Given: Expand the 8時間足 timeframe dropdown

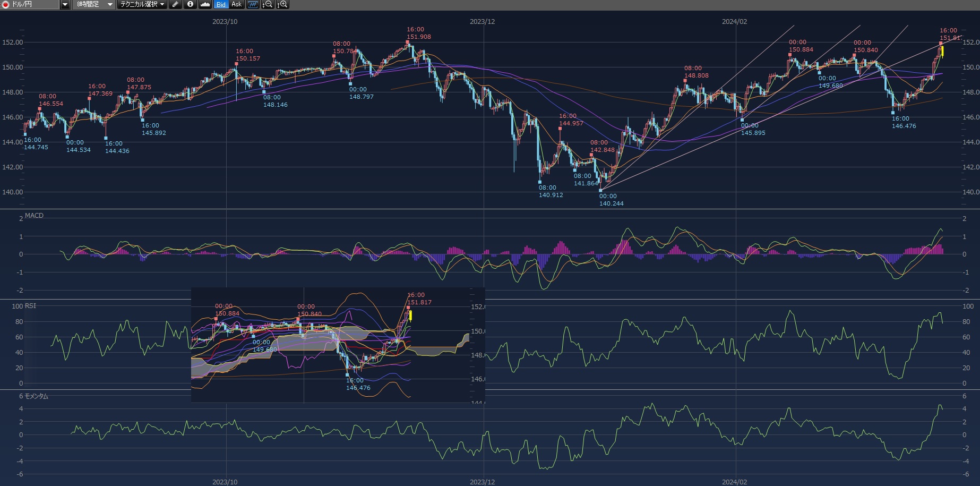Looking at the screenshot, I should (110, 4).
